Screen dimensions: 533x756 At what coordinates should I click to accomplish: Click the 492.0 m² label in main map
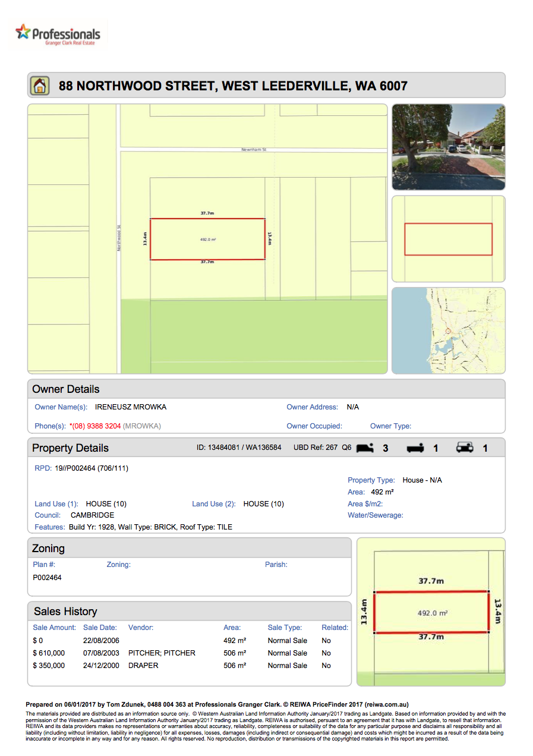click(207, 240)
